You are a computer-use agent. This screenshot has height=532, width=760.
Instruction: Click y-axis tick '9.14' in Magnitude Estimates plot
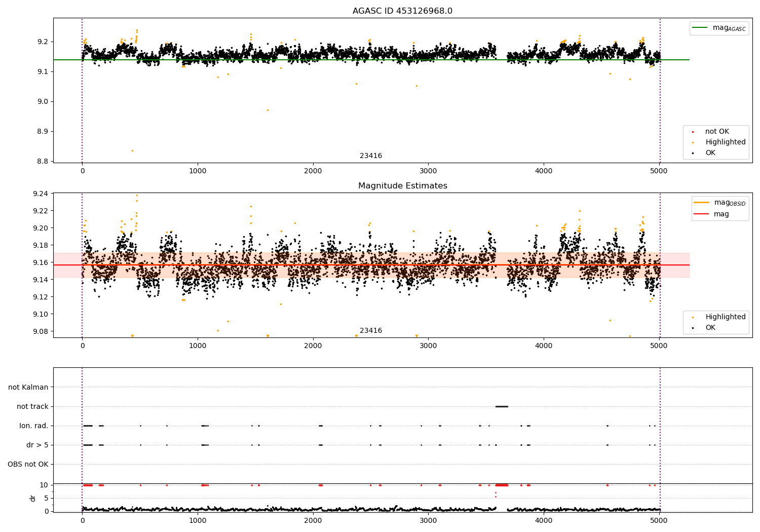pos(41,280)
